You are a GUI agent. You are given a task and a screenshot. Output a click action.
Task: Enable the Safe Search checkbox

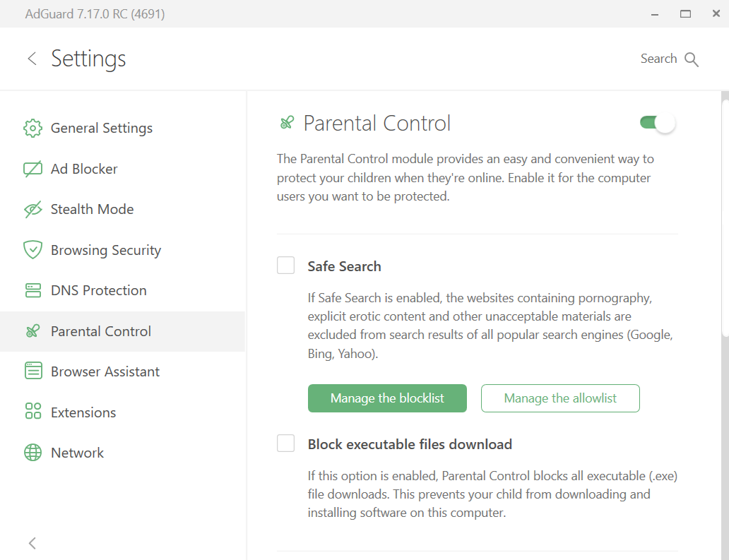coord(285,266)
